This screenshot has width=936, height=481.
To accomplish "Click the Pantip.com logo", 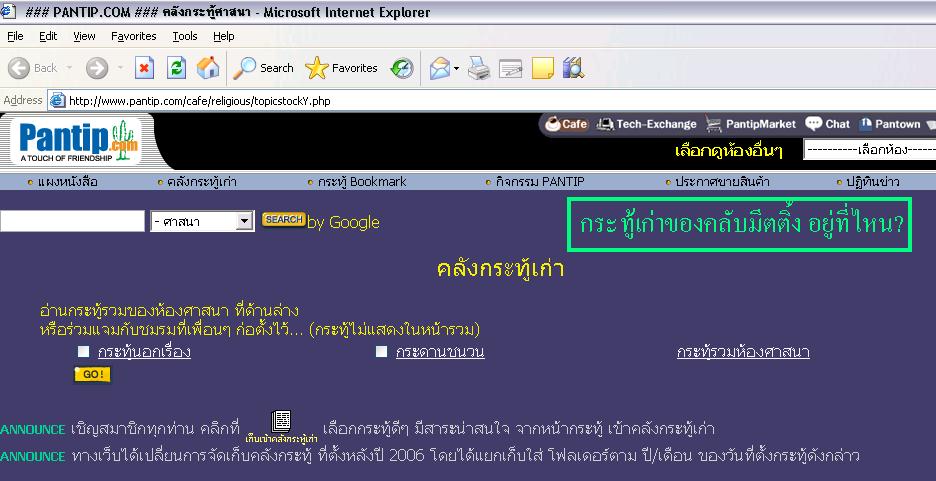I will 79,141.
